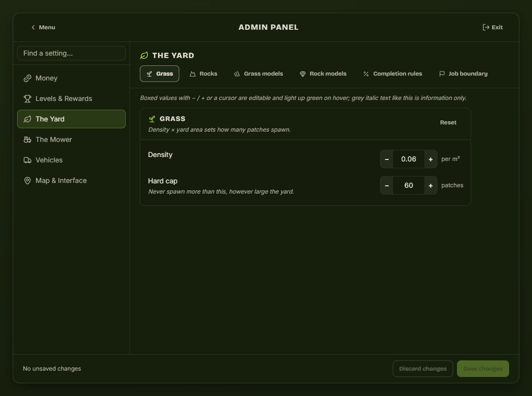The width and height of the screenshot is (532, 396).
Task: Go back using the Menu button
Action: [x=43, y=27]
